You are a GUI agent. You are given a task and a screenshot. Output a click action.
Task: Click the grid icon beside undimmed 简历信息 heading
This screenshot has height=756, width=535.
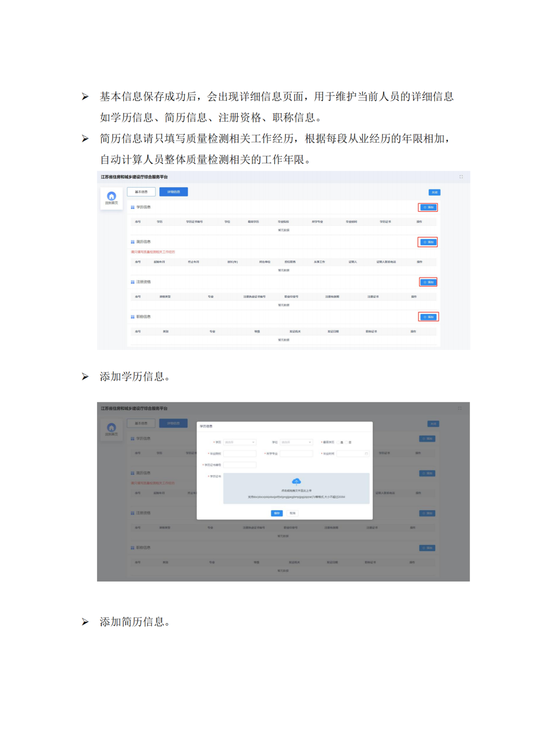132,242
